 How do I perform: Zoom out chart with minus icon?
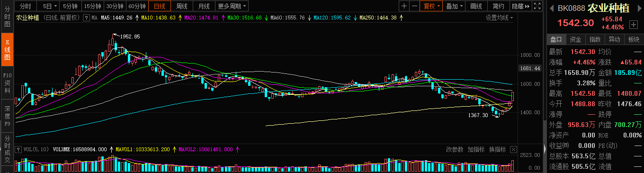[x=414, y=6]
